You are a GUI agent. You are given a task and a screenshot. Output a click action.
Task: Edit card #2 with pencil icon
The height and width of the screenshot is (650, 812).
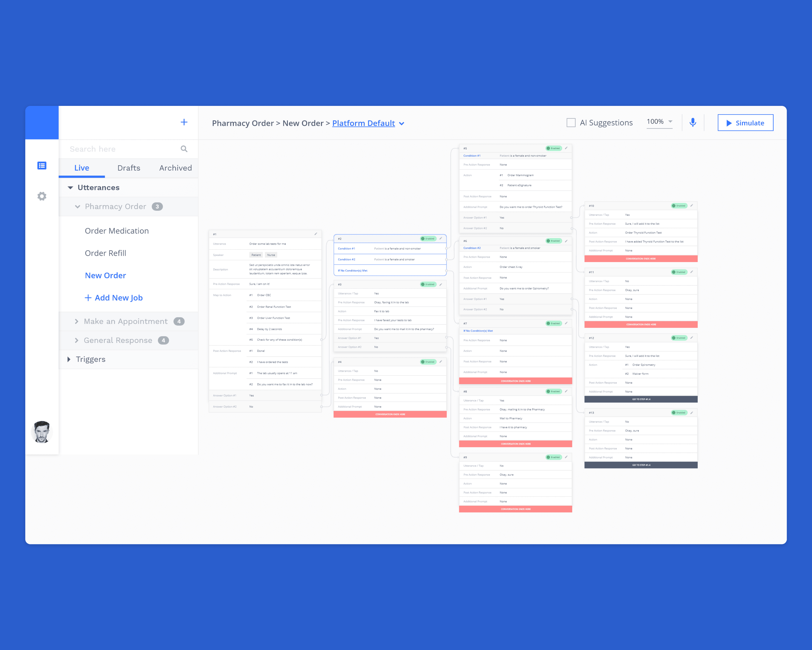click(441, 238)
